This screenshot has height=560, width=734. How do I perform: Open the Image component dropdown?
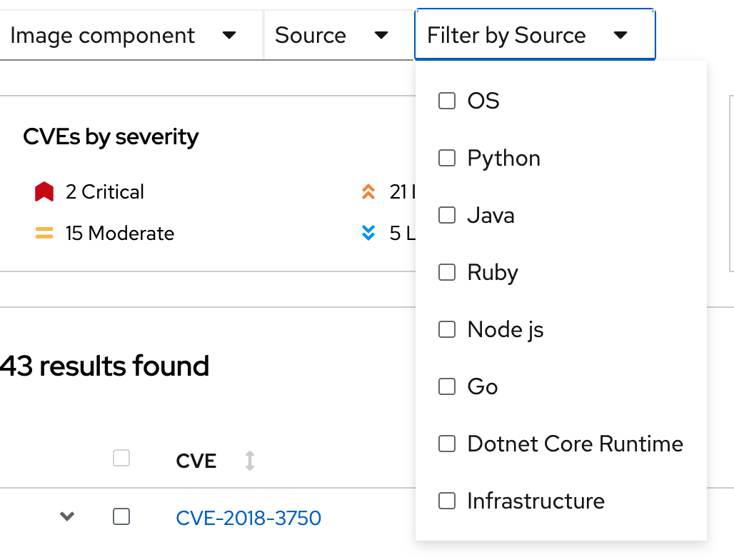coord(123,36)
